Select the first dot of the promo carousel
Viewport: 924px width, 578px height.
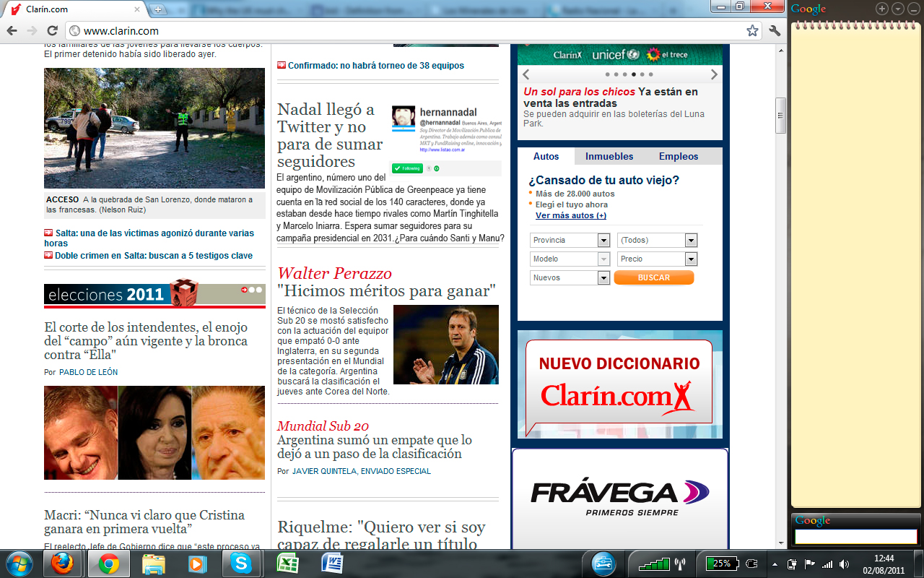607,74
